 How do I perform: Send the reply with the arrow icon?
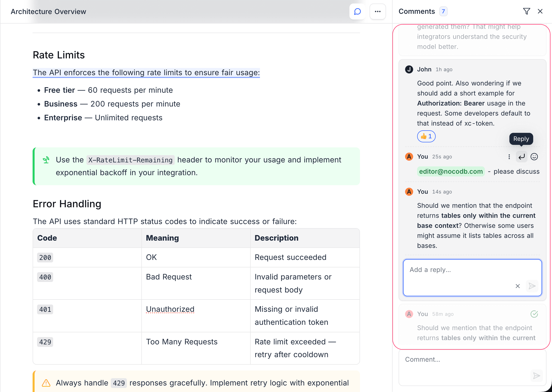click(x=532, y=286)
